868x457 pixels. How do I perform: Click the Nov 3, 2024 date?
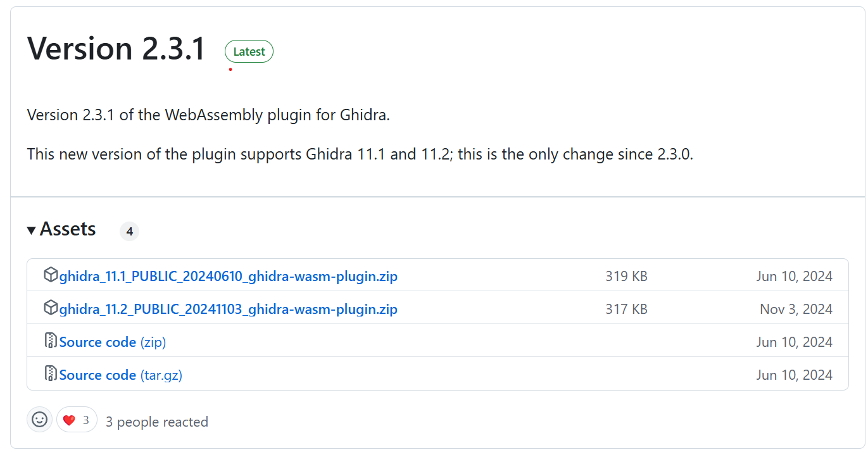796,310
